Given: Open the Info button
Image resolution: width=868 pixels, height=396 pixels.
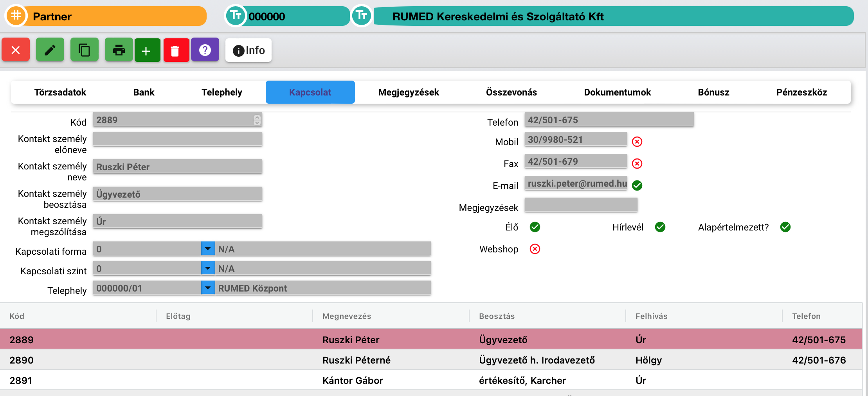Looking at the screenshot, I should click(249, 50).
